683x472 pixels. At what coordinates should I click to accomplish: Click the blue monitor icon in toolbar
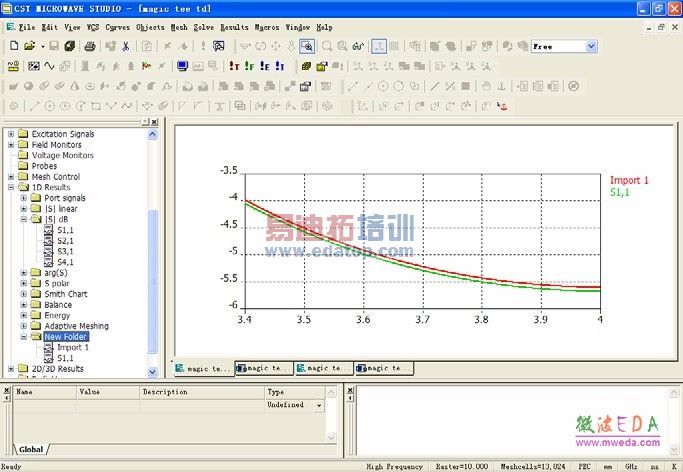point(182,66)
